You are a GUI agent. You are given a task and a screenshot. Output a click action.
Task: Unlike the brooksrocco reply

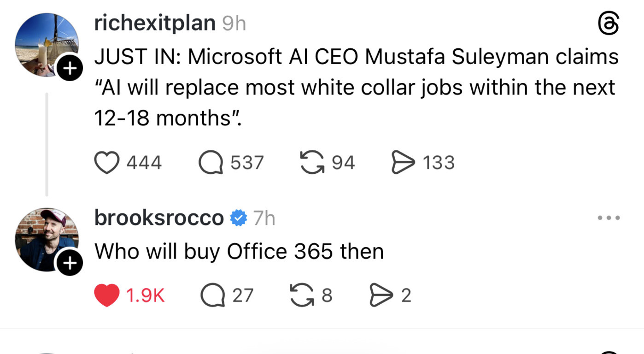(x=107, y=295)
